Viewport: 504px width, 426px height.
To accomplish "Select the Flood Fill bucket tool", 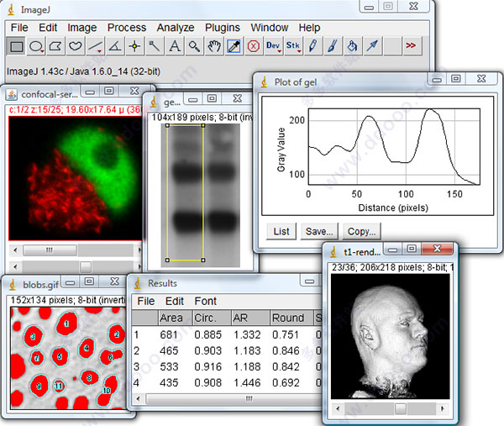I will coord(352,46).
